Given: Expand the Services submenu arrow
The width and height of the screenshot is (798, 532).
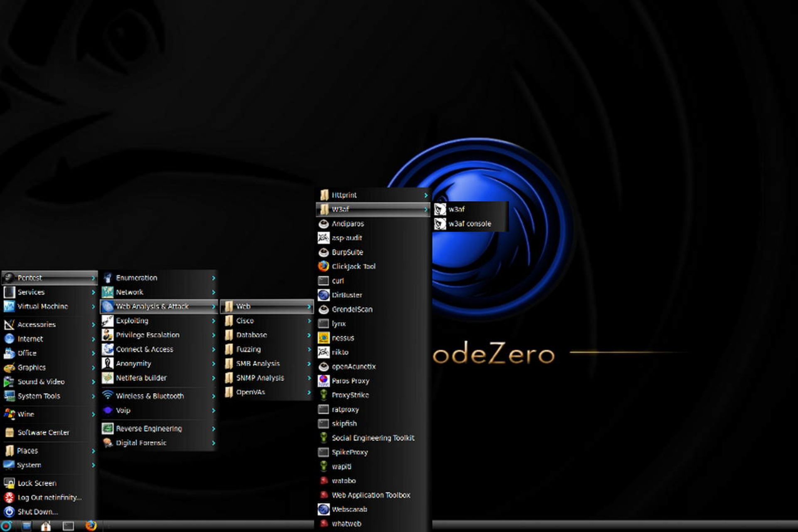Looking at the screenshot, I should [94, 292].
